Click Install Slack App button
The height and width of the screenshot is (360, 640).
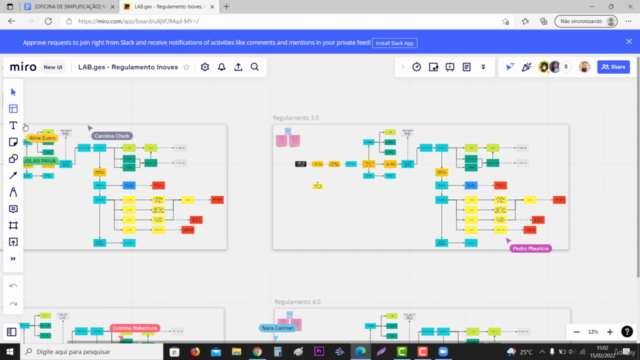coord(395,43)
